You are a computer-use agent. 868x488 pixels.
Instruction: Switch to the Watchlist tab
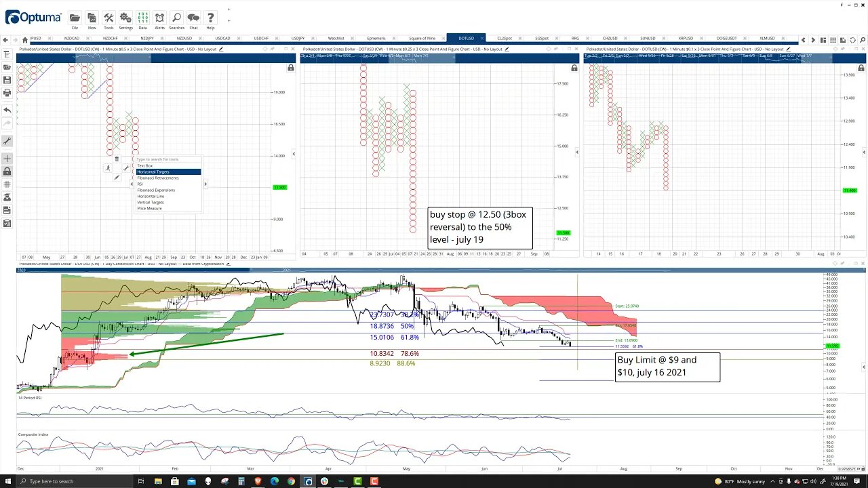click(x=336, y=39)
